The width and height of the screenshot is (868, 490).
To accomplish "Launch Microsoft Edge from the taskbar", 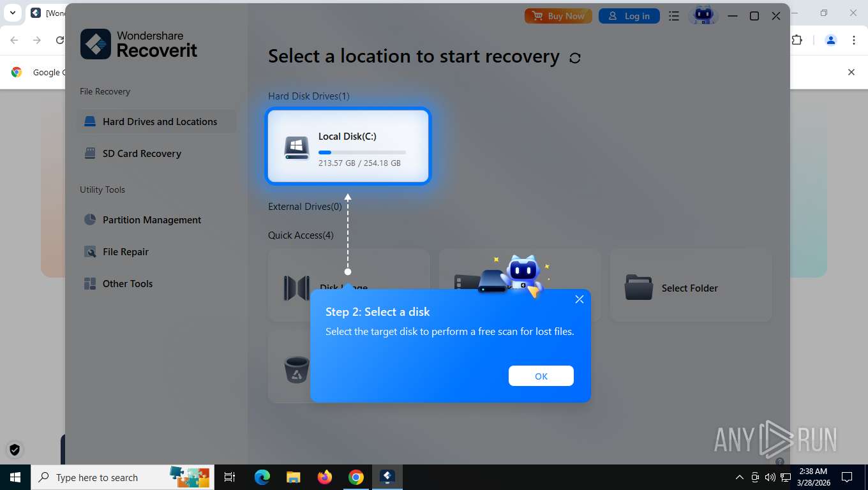I will [262, 477].
